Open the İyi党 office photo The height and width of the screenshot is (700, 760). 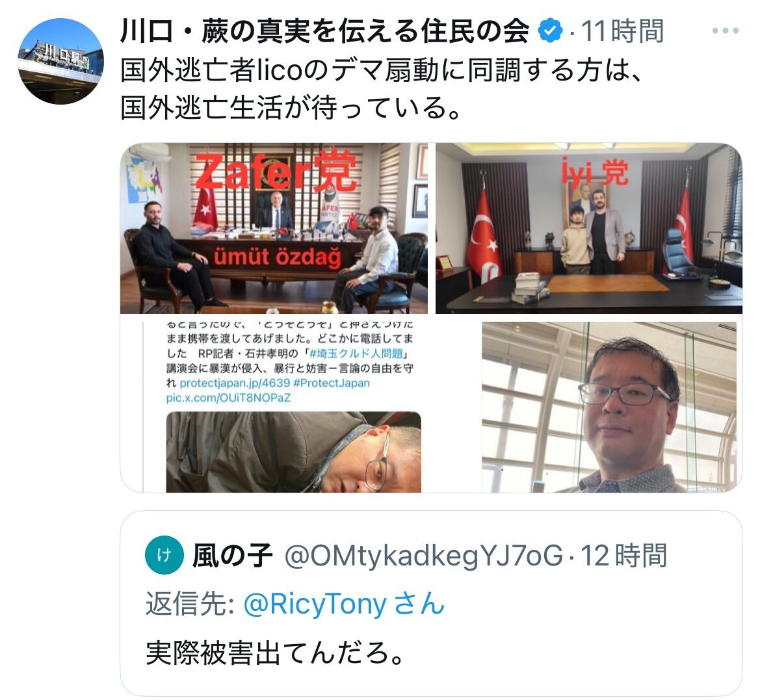coord(589,228)
